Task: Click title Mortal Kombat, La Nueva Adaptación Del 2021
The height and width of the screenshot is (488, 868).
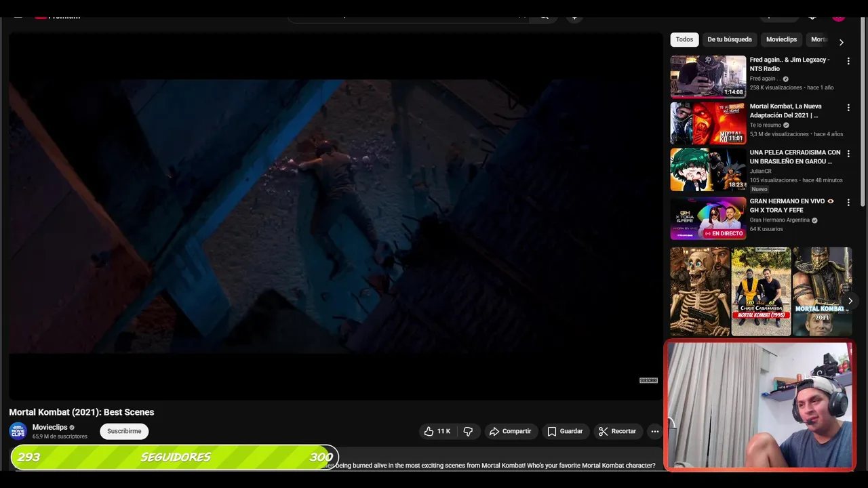Action: [x=785, y=111]
